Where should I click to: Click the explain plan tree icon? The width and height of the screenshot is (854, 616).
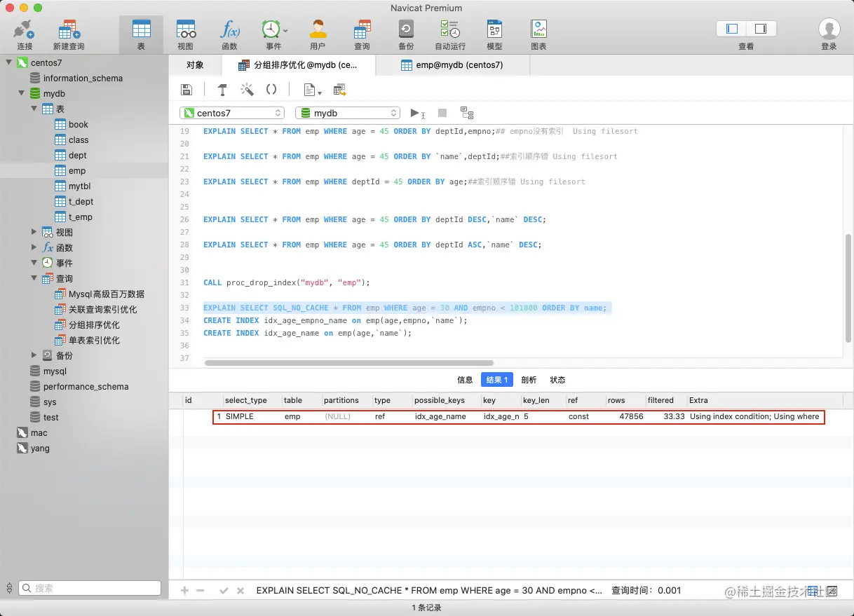(467, 113)
